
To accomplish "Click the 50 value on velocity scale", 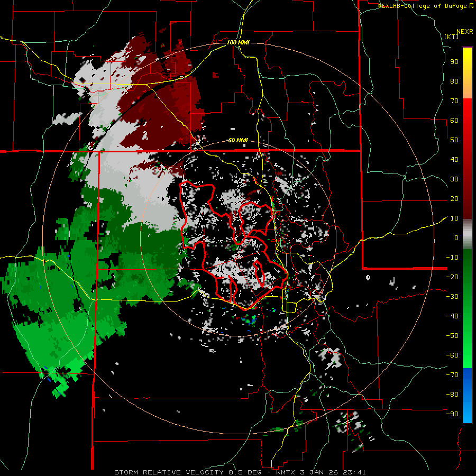I will tap(454, 140).
